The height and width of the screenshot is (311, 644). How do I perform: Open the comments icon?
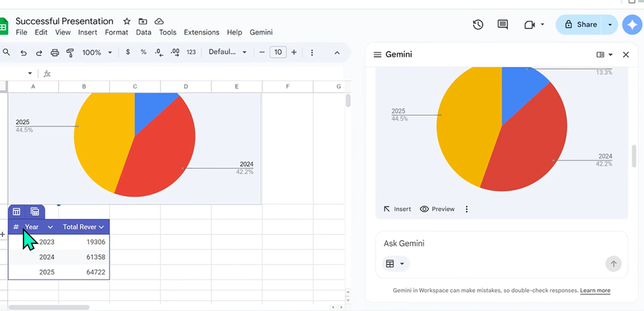tap(502, 25)
